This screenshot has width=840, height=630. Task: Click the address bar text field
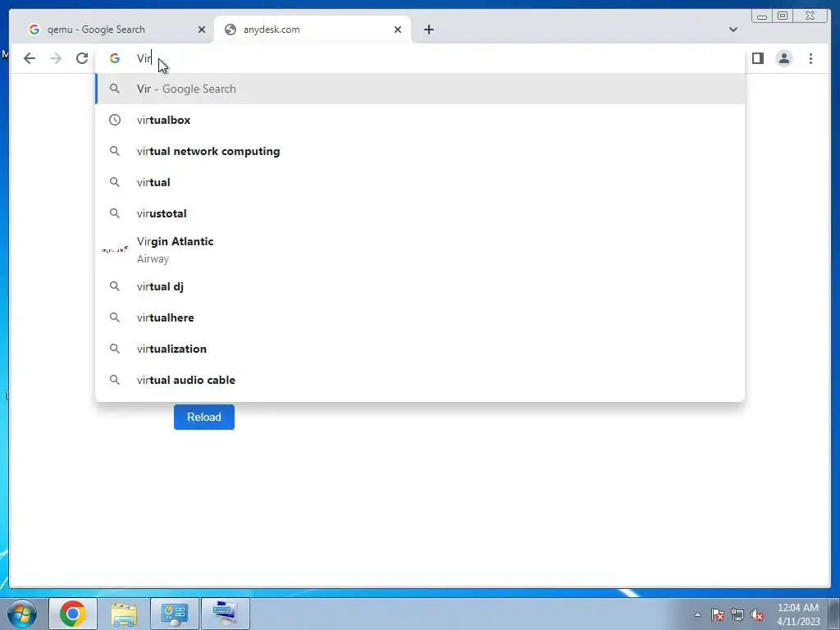[421, 58]
